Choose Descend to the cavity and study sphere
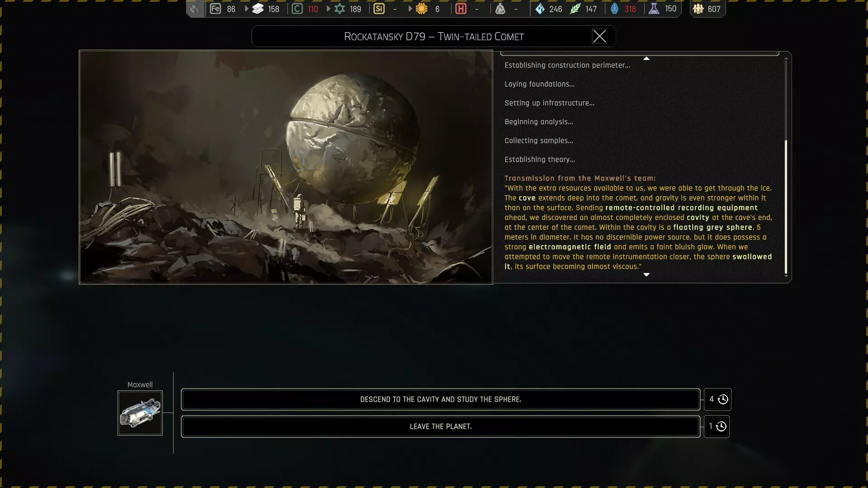The width and height of the screenshot is (868, 488). pyautogui.click(x=440, y=399)
